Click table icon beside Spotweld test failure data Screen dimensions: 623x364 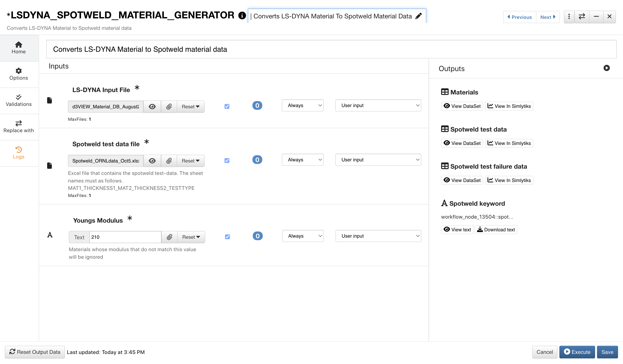444,166
